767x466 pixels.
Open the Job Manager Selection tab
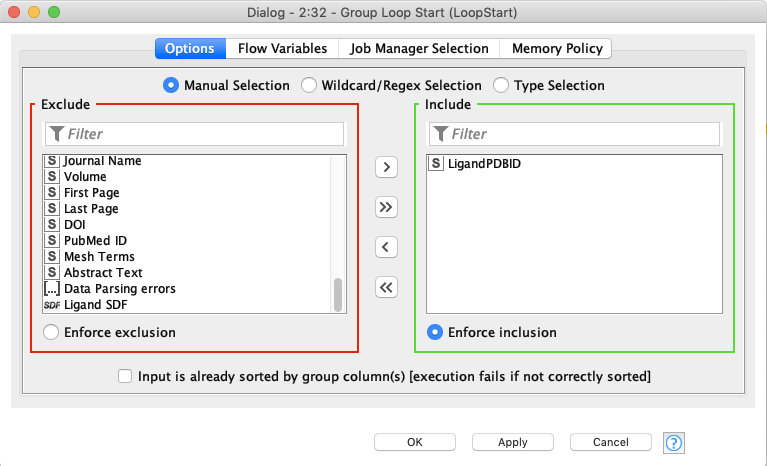click(x=419, y=48)
